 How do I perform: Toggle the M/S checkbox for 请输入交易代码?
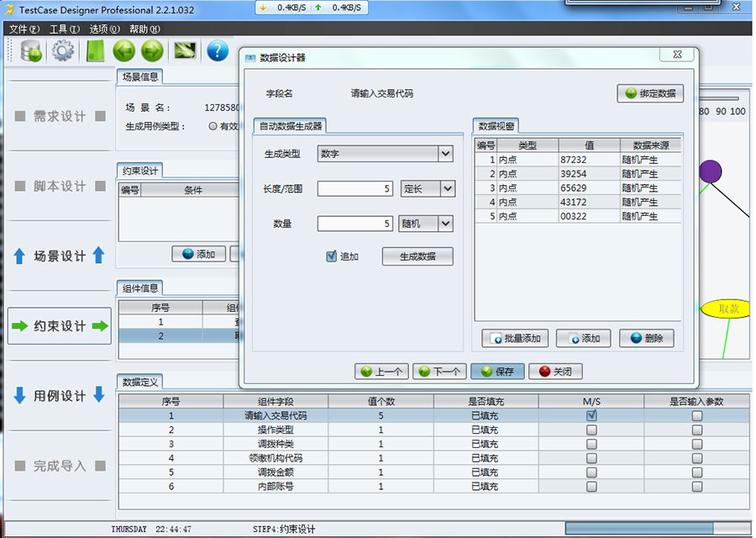591,415
